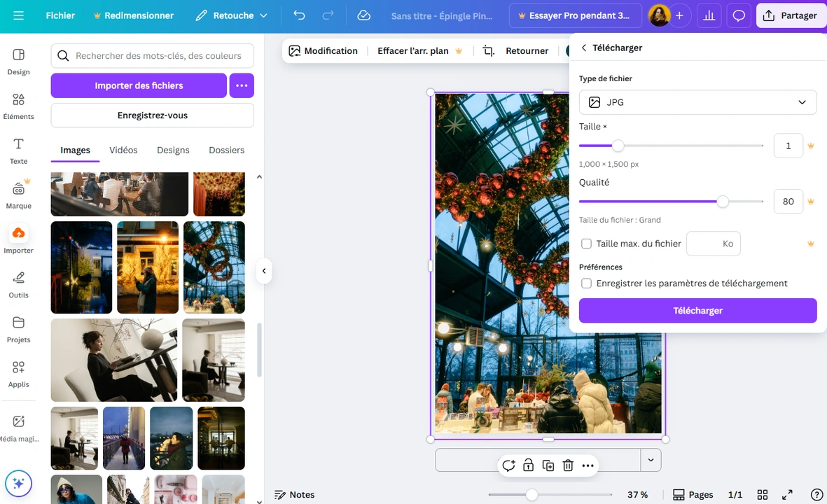Open the grid view of pages
Screen dimensions: 827x504
pos(762,494)
